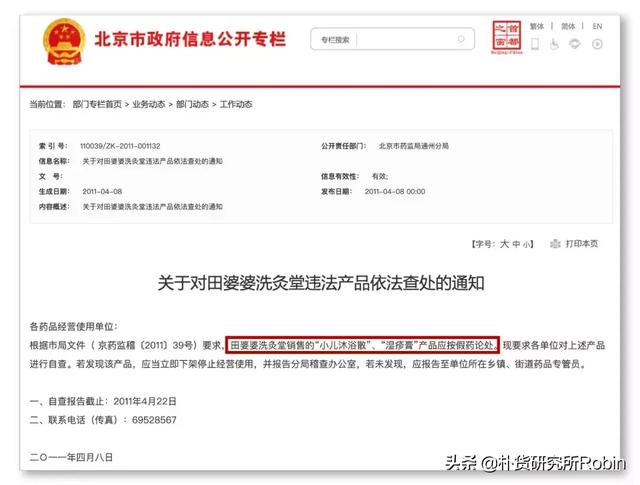
Task: Click deadline text 2011年4月22日
Action: tap(145, 401)
